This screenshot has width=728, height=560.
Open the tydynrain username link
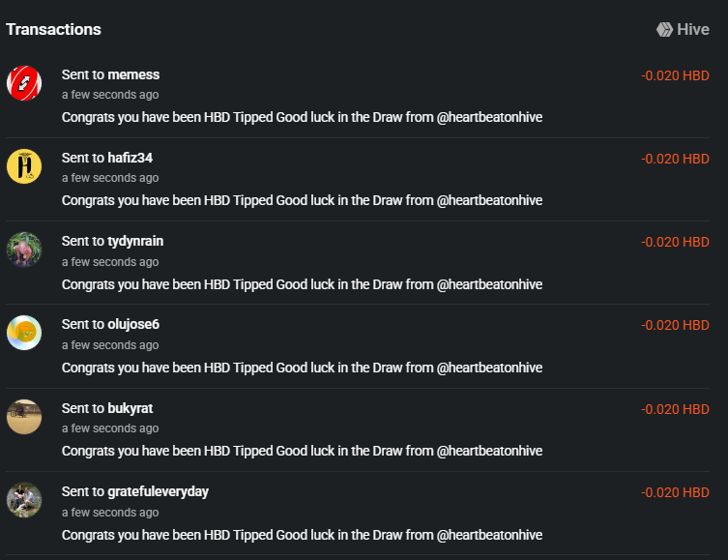click(x=135, y=242)
